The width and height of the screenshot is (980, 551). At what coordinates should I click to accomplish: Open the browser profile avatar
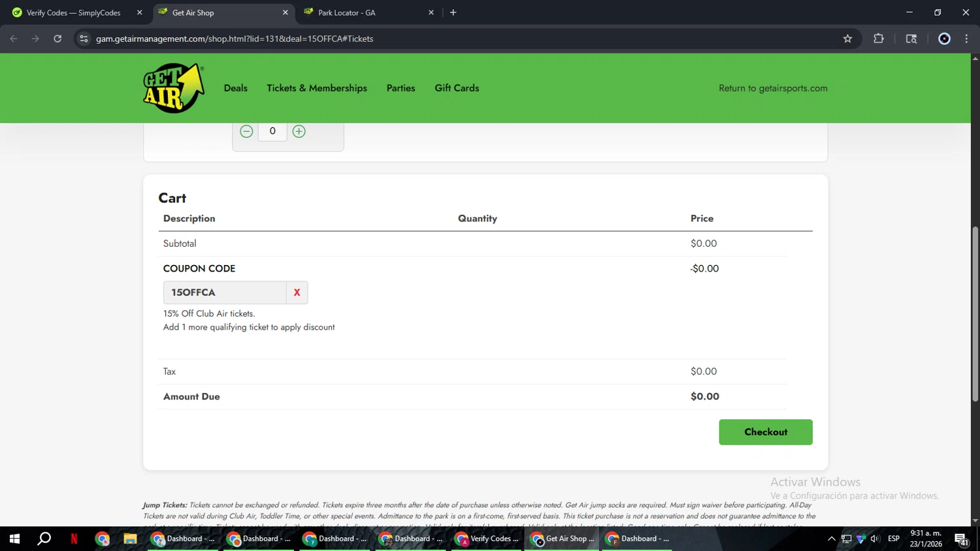pos(944,39)
